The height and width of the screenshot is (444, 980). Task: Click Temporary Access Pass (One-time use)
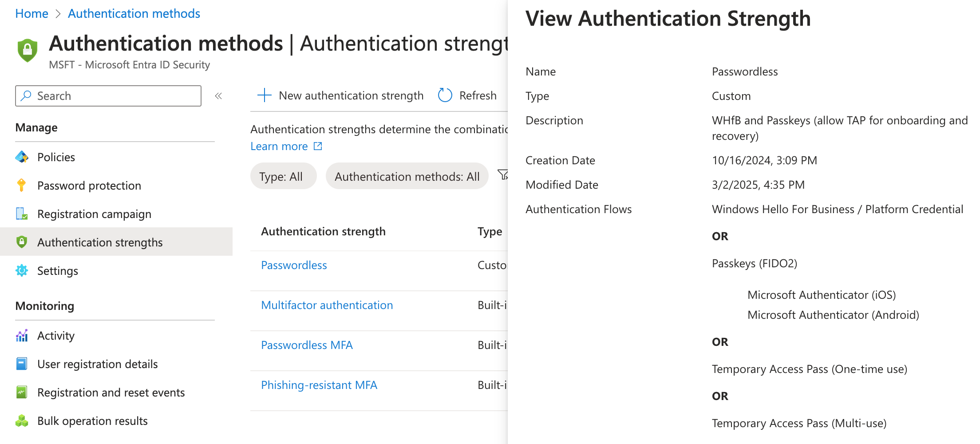pos(810,369)
